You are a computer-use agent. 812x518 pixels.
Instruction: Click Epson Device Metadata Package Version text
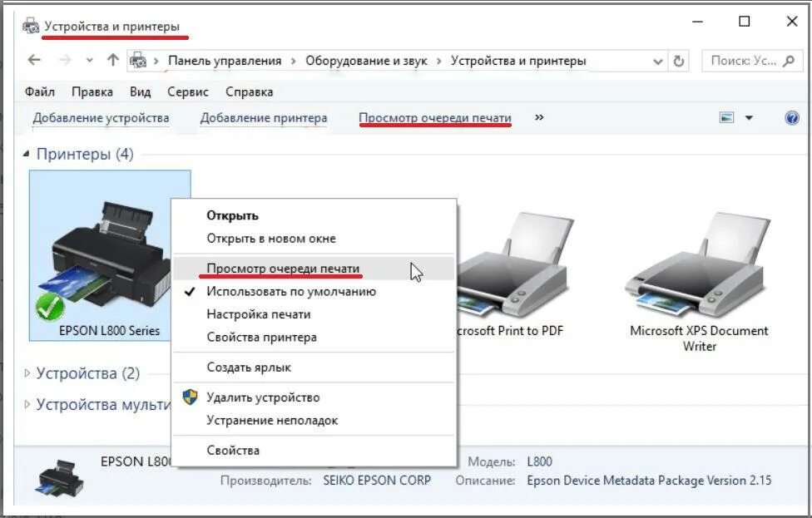click(x=650, y=481)
